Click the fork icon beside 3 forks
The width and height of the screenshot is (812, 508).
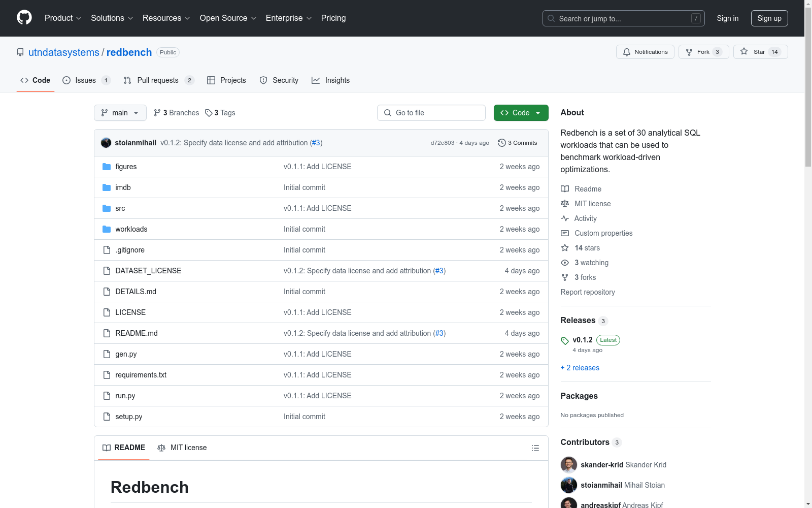pos(565,277)
